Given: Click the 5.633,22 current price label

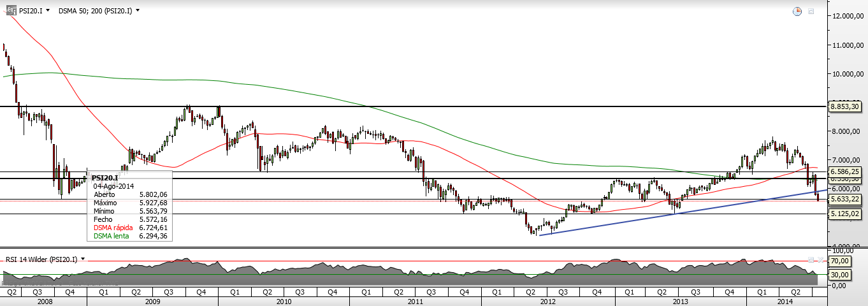Looking at the screenshot, I should pyautogui.click(x=845, y=200).
